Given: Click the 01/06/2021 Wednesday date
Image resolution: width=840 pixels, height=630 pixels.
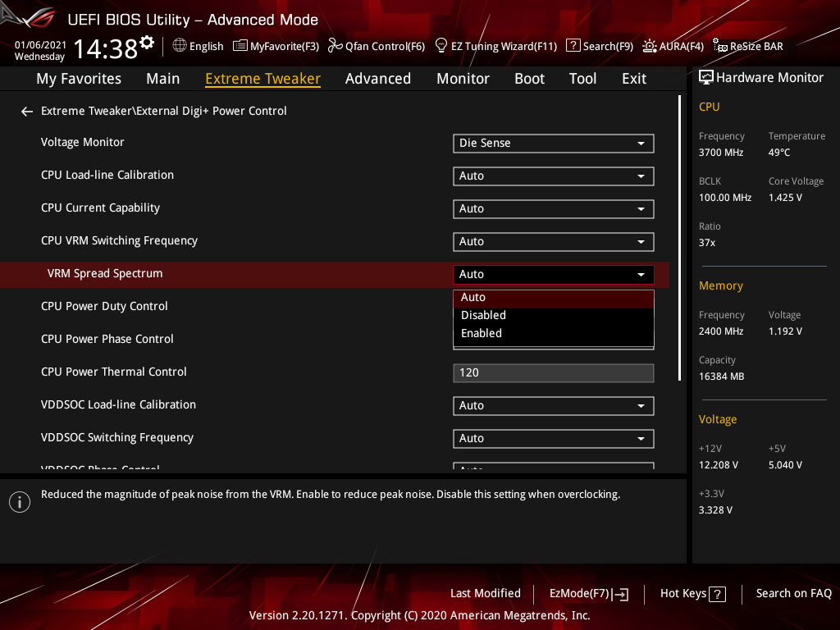Looking at the screenshot, I should (x=40, y=51).
